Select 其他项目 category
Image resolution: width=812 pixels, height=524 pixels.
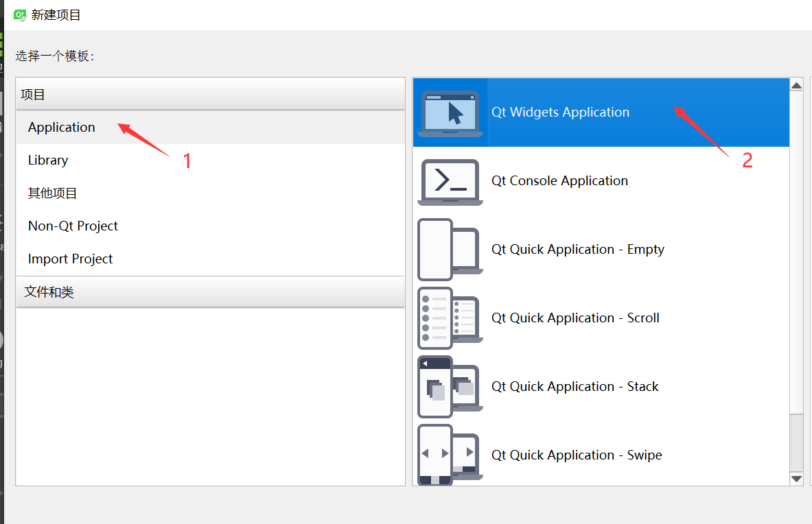point(210,193)
